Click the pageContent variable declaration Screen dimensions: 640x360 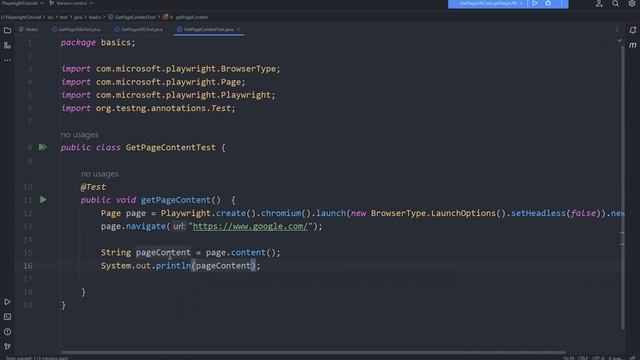click(163, 252)
